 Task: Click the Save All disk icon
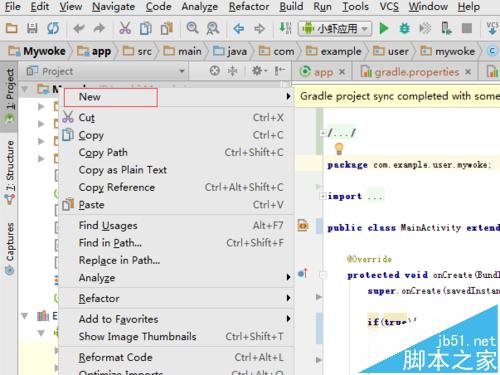click(x=32, y=28)
